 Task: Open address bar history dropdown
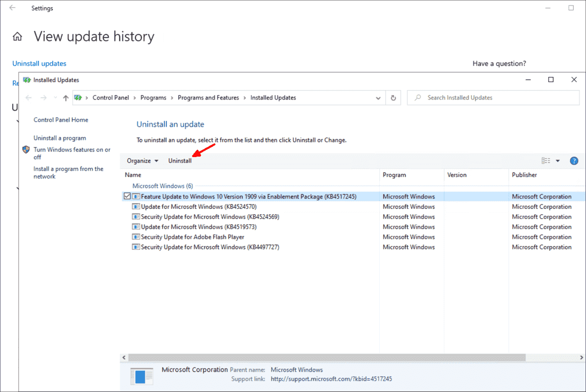coord(378,98)
